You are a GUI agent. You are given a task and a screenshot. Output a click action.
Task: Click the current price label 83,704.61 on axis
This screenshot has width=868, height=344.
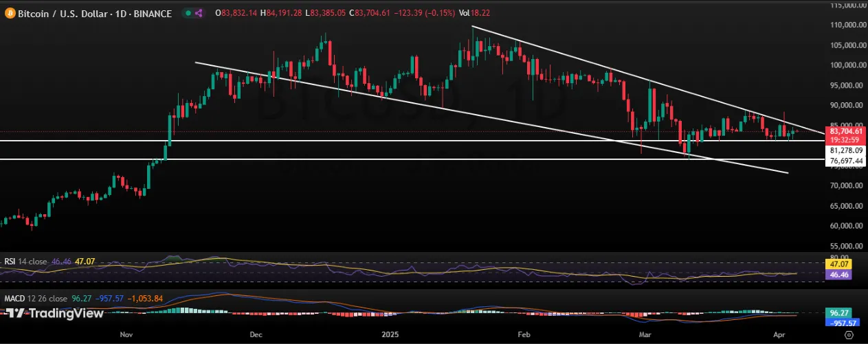pyautogui.click(x=845, y=130)
